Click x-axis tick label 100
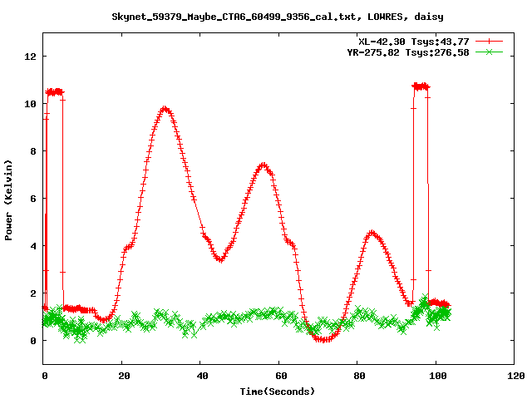532x399 pixels. 438,376
